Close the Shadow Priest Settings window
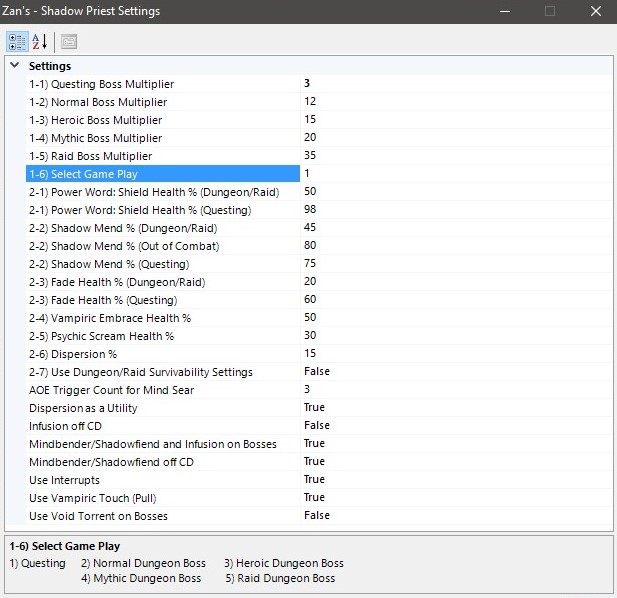The image size is (617, 598). (x=594, y=12)
